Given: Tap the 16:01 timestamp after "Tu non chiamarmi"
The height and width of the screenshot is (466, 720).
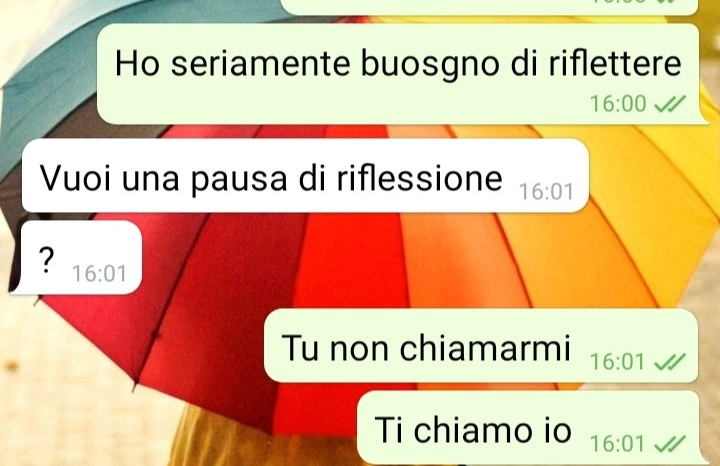Looking at the screenshot, I should [617, 362].
